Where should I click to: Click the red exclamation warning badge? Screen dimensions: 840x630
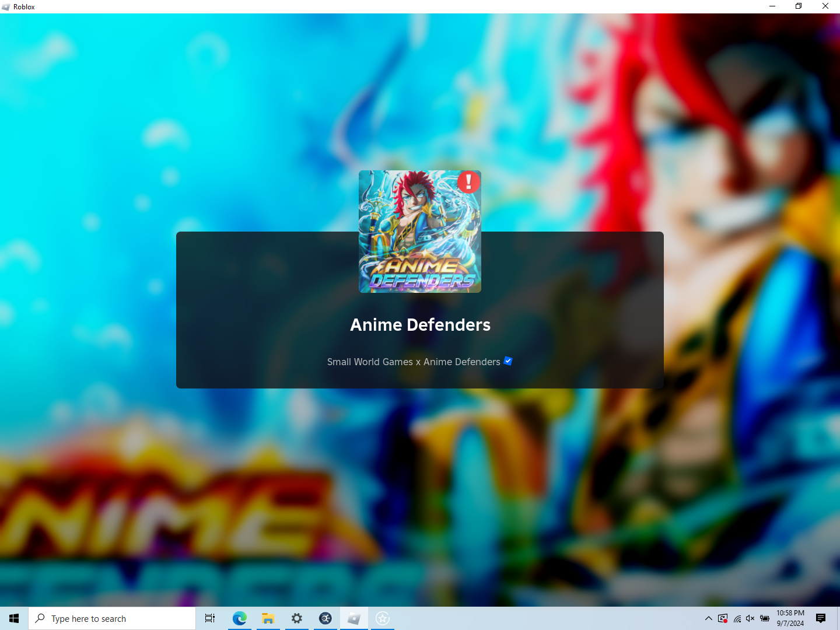click(468, 182)
